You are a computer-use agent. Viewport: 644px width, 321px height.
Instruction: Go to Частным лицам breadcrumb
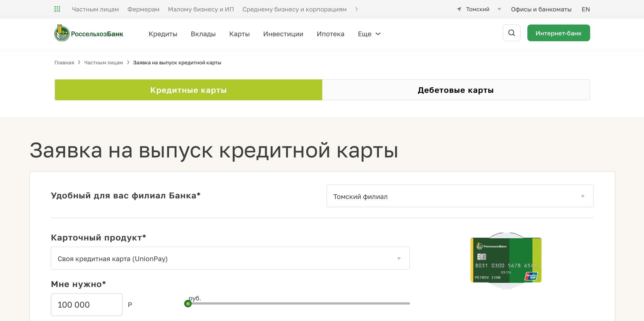(x=104, y=63)
